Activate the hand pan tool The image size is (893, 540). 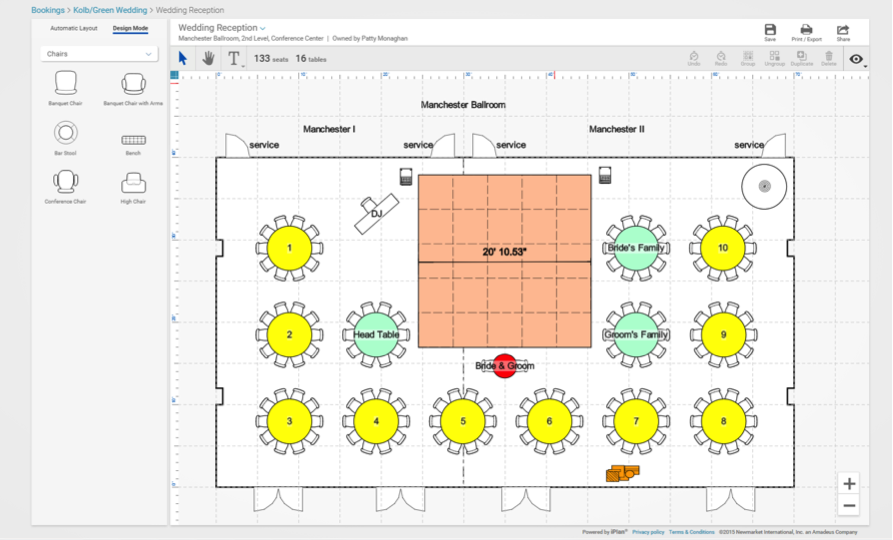[x=208, y=58]
